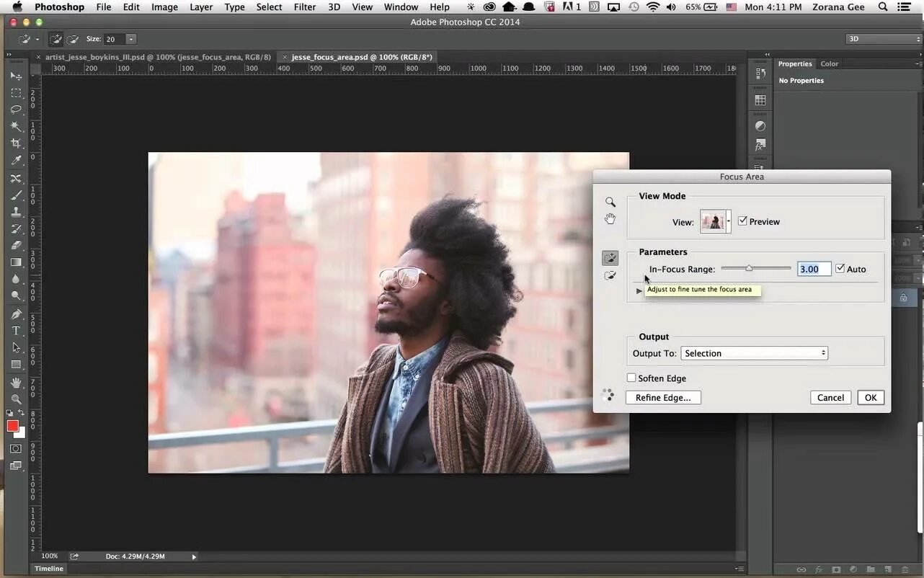Open the Timeline tab
This screenshot has width=924, height=578.
pos(49,569)
